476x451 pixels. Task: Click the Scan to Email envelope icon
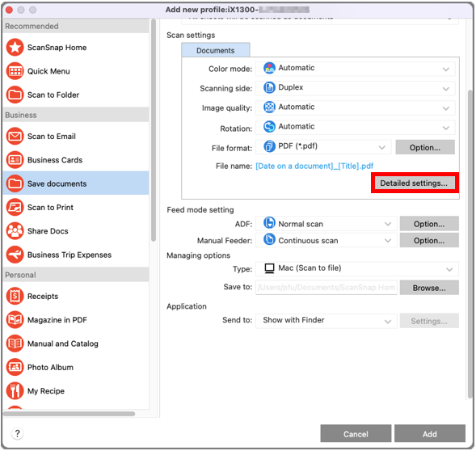click(x=15, y=137)
